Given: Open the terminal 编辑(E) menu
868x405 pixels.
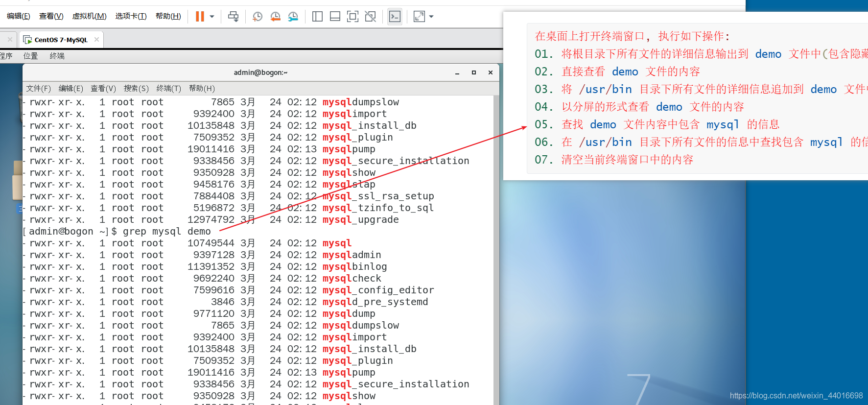Looking at the screenshot, I should click(71, 89).
